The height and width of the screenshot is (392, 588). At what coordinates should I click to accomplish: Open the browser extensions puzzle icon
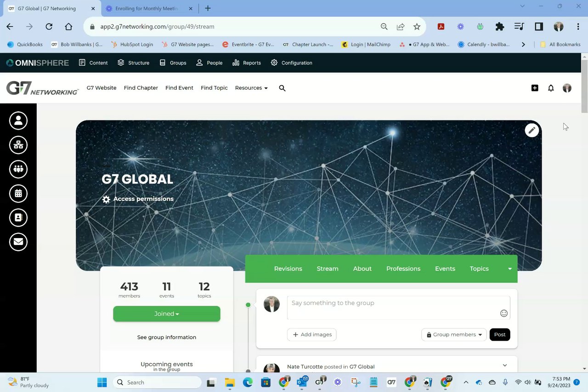coord(500,27)
